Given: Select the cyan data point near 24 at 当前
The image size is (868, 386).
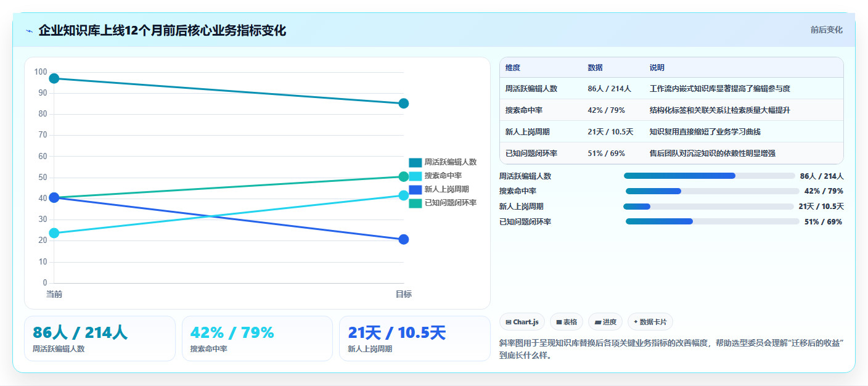Looking at the screenshot, I should pyautogui.click(x=54, y=233).
